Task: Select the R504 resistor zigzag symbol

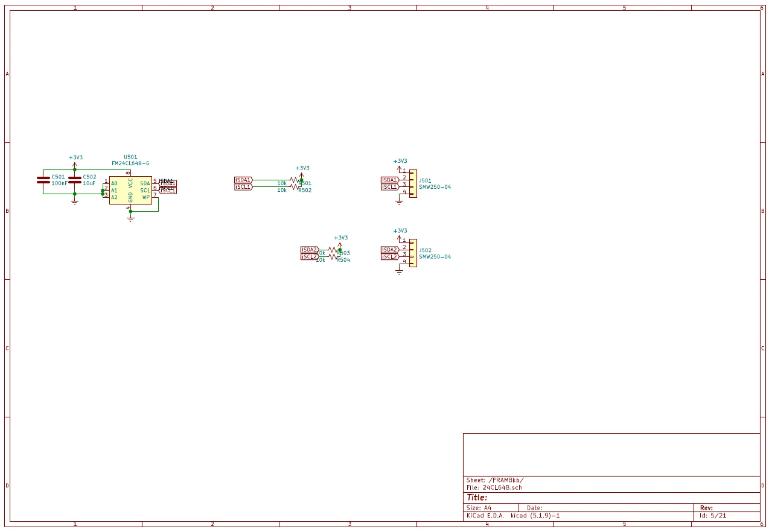Action: [x=333, y=257]
